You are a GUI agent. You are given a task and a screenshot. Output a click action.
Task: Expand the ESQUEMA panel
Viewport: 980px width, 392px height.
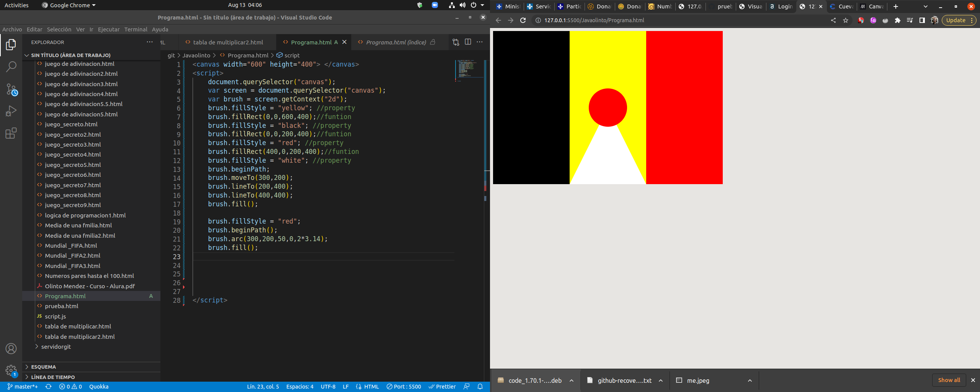43,367
